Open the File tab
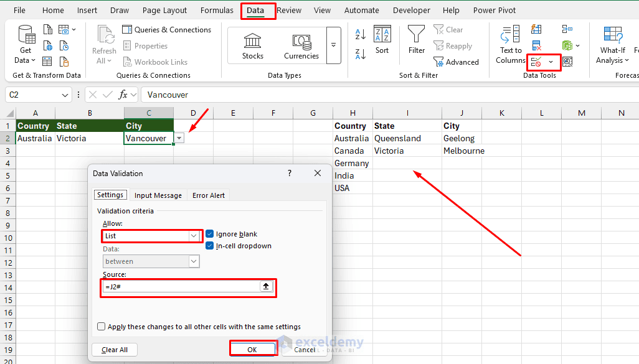 [19, 10]
